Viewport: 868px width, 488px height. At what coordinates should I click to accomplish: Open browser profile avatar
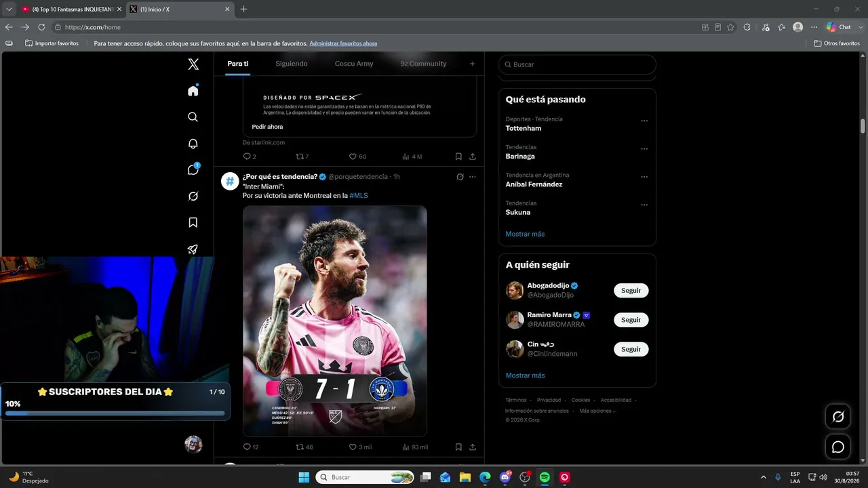(x=798, y=27)
